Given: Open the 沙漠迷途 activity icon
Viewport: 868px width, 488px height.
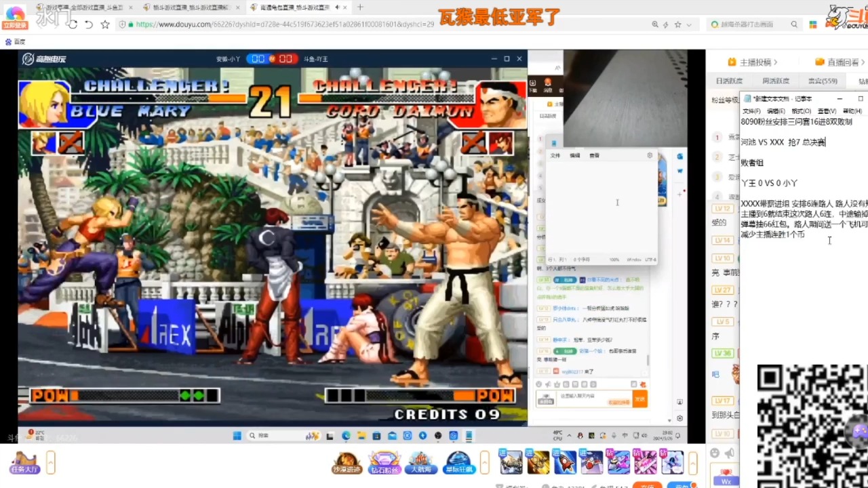Looking at the screenshot, I should pyautogui.click(x=347, y=463).
